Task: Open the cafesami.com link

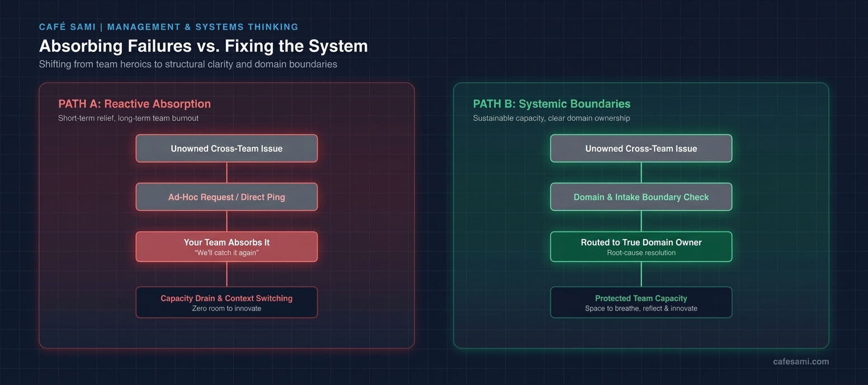Action: pyautogui.click(x=801, y=361)
